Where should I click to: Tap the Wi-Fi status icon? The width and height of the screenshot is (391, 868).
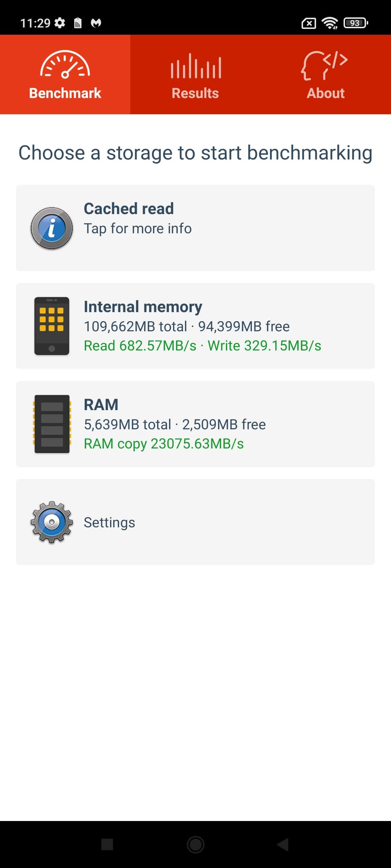click(330, 23)
